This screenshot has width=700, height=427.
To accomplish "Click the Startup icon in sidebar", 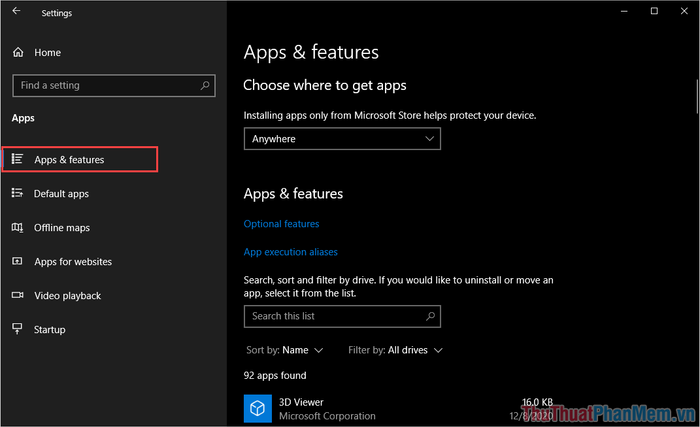I will tap(17, 329).
